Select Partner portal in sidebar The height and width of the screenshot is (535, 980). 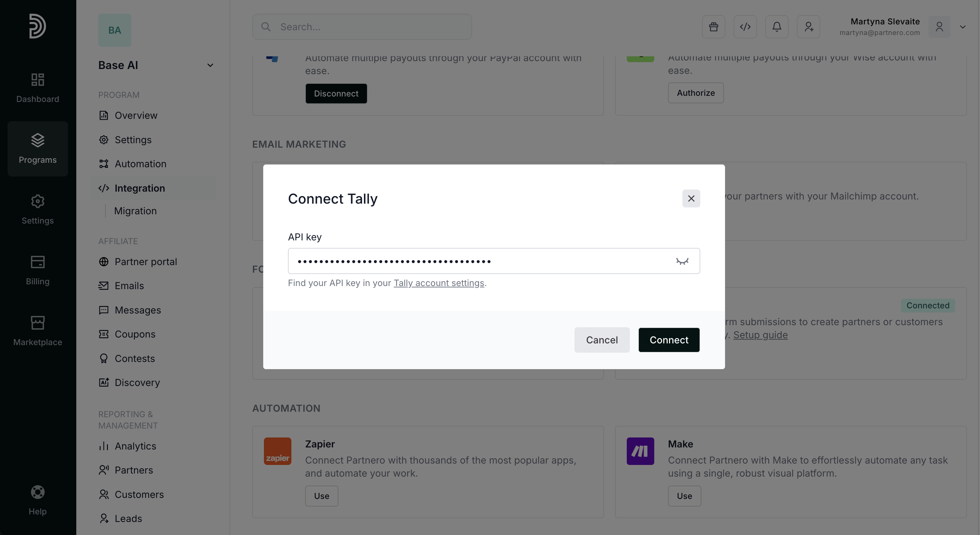[x=145, y=262]
